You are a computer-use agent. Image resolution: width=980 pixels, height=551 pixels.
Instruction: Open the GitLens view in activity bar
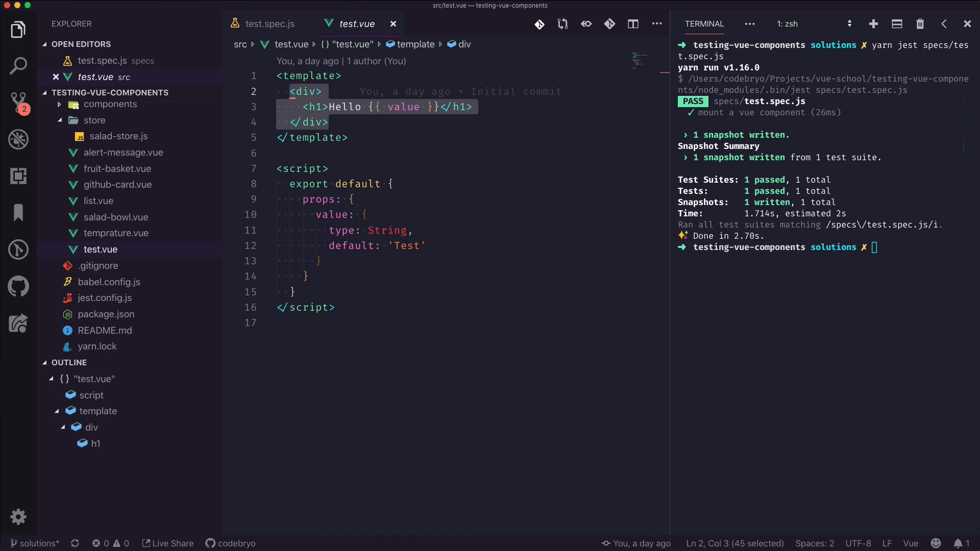pos(18,249)
